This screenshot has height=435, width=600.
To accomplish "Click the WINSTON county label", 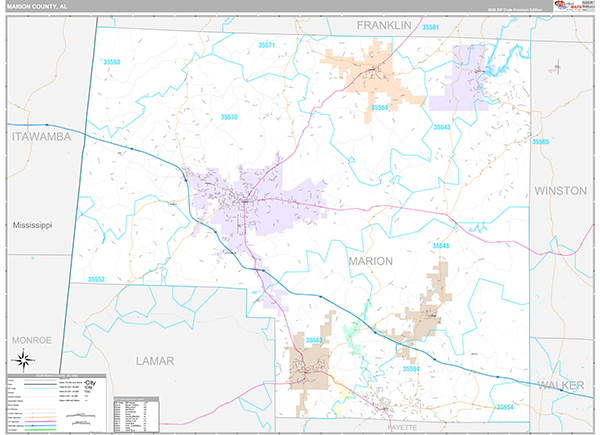I will pos(561,191).
